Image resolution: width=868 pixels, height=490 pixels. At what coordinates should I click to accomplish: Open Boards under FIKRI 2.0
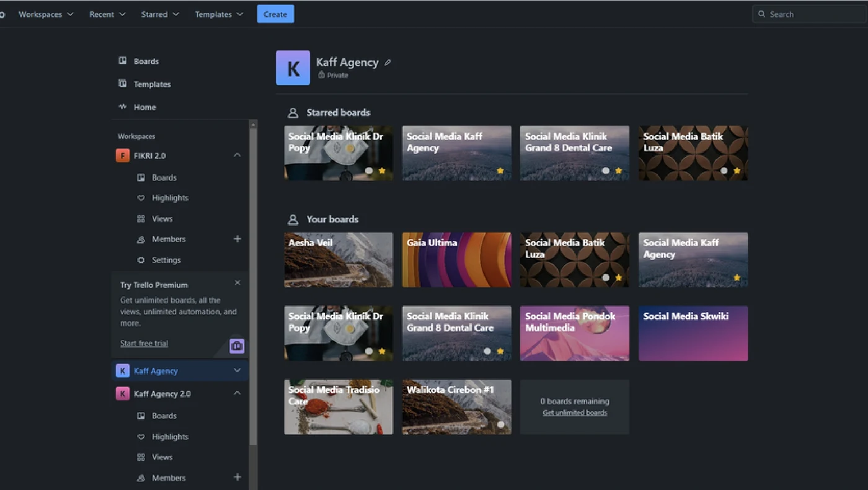click(x=164, y=177)
